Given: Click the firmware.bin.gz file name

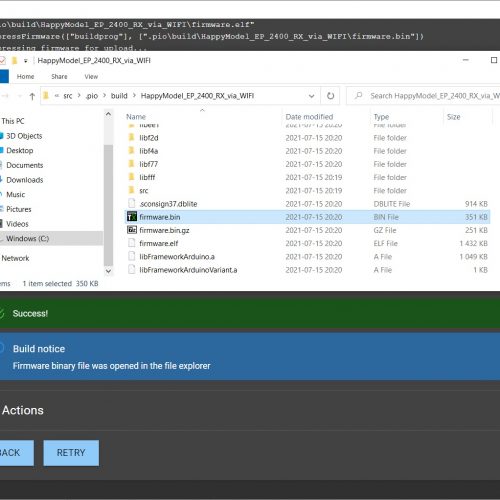Looking at the screenshot, I should click(164, 230).
